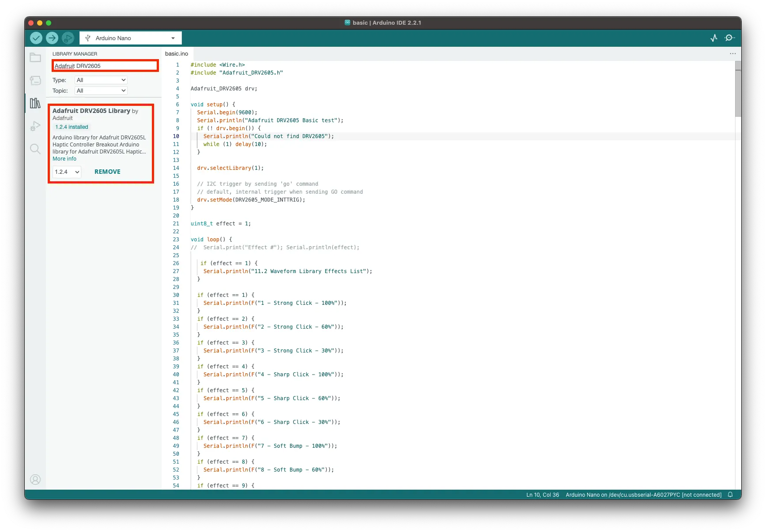Open the Serial Plotter icon
766x532 pixels.
(714, 38)
